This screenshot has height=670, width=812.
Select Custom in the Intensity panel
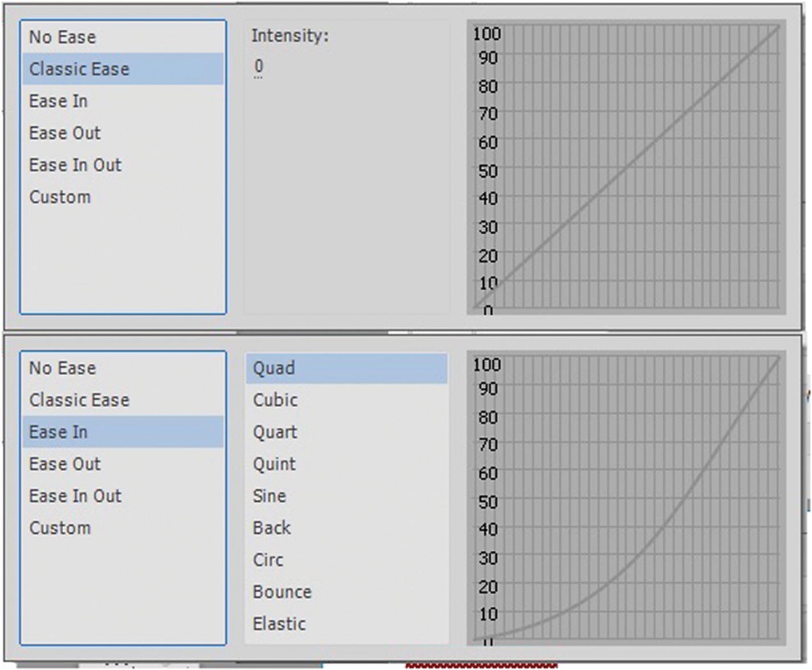pos(60,197)
